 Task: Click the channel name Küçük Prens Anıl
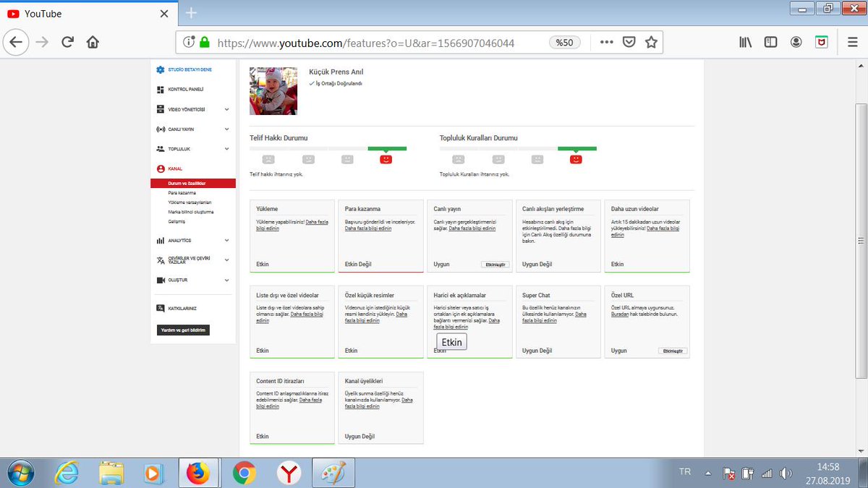coord(336,72)
